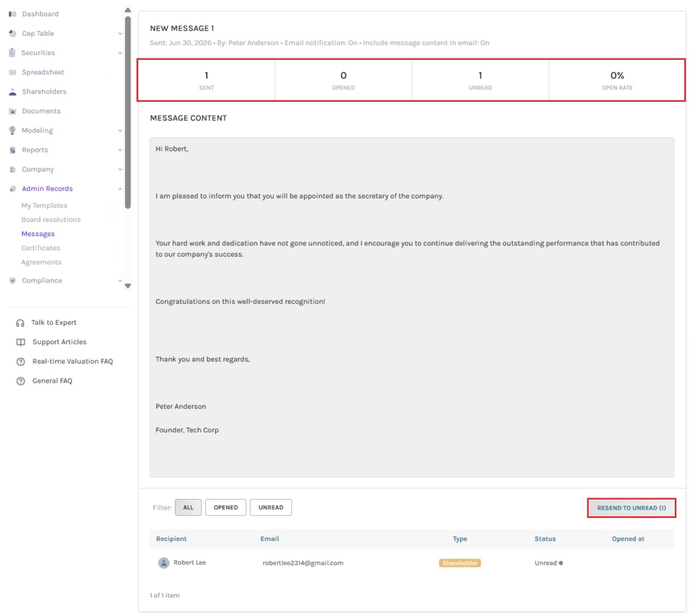Filter recipients by ALL
This screenshot has height=616, width=689.
[188, 507]
